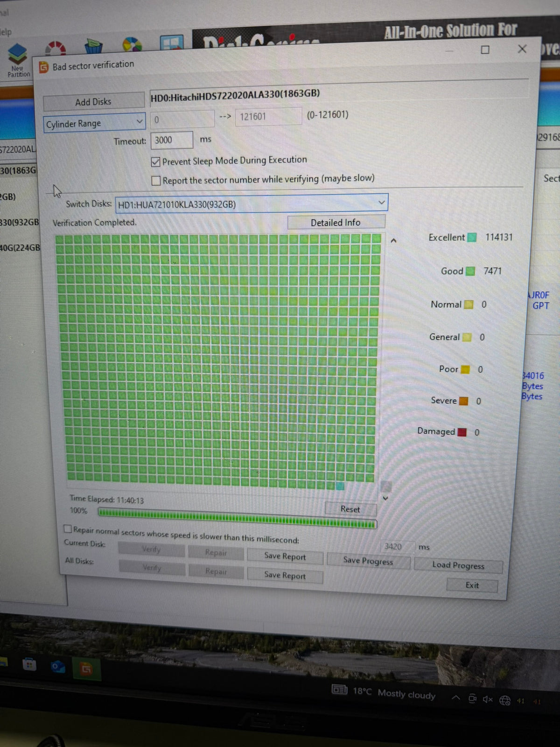Click the start cylinder field showing 0
The width and height of the screenshot is (560, 747).
point(182,119)
